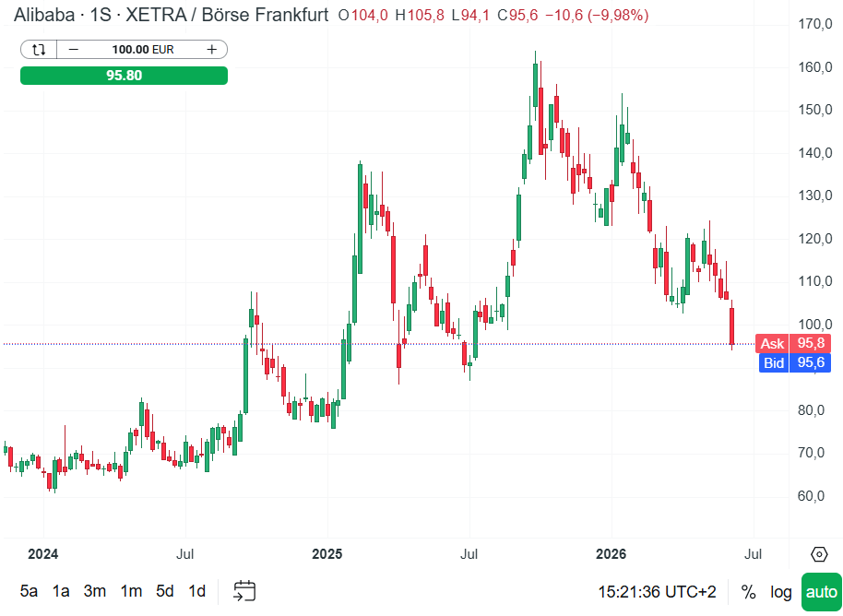Click the highest green candle near 160
Viewport: 843px width, 616px height.
(535, 85)
